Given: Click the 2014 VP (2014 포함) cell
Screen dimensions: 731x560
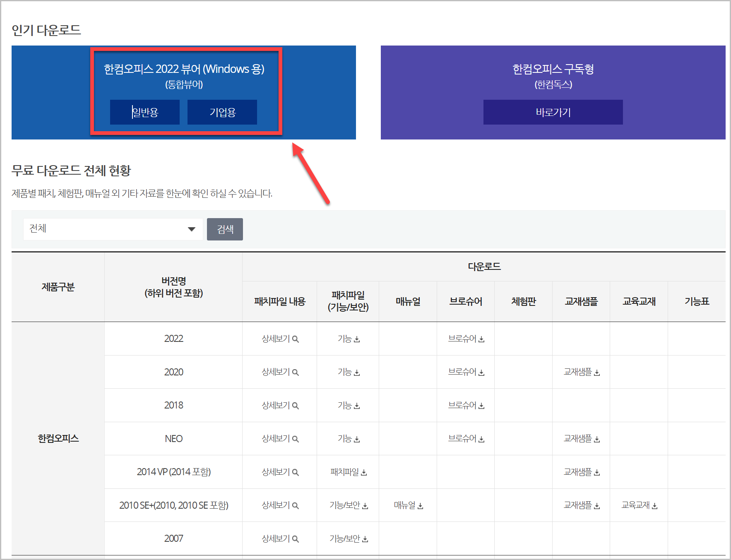Looking at the screenshot, I should pyautogui.click(x=173, y=472).
